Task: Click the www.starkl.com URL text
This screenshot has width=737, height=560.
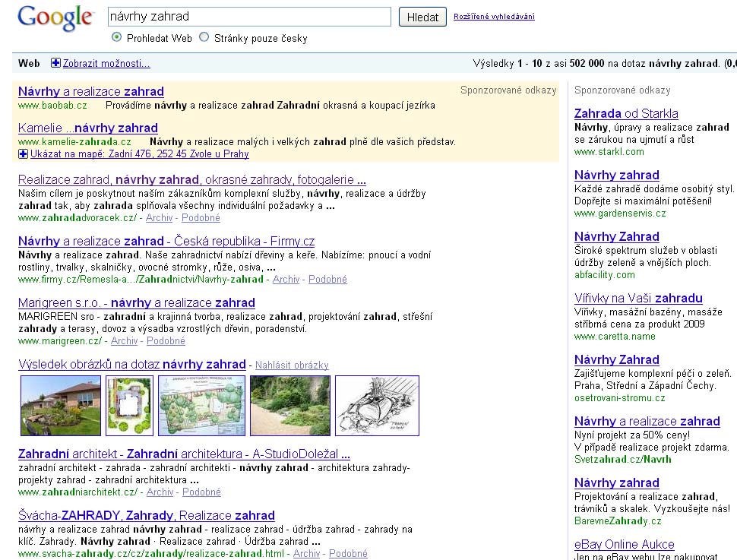Action: tap(609, 152)
